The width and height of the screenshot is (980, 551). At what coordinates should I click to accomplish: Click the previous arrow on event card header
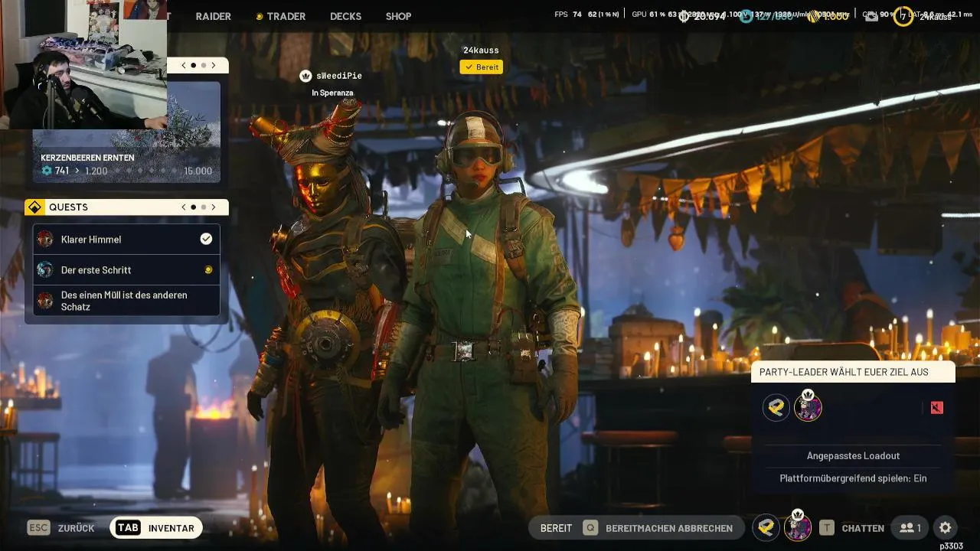coord(184,66)
